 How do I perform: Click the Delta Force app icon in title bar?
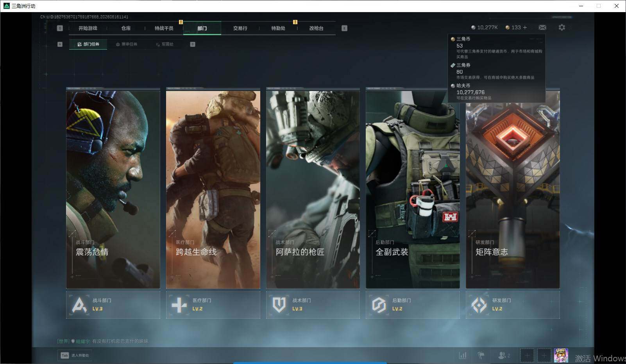click(x=6, y=6)
